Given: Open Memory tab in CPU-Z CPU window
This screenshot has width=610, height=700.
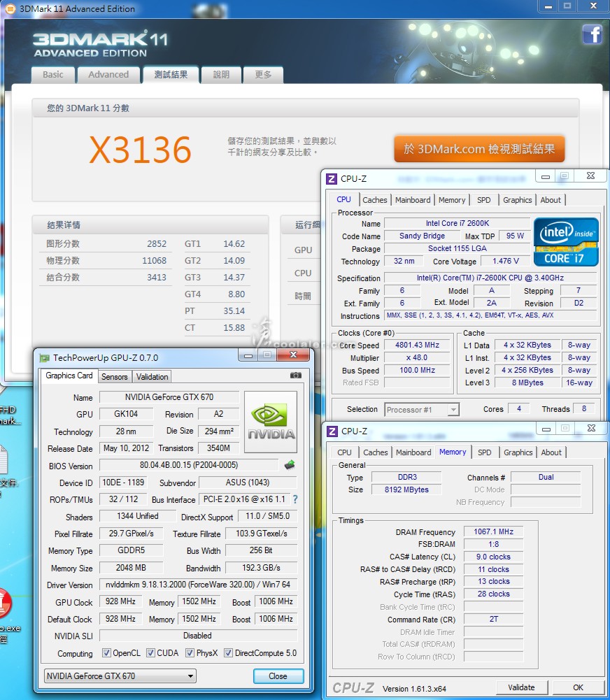Looking at the screenshot, I should [452, 200].
